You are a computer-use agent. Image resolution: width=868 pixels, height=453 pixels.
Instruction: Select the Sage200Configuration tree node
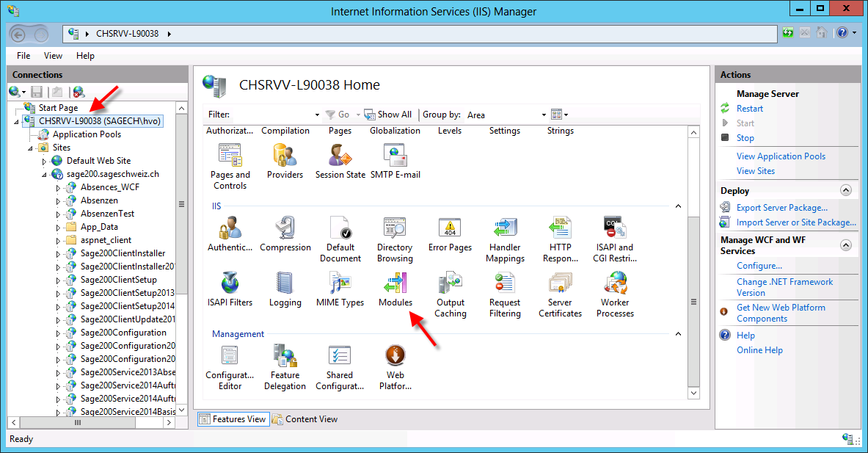123,333
